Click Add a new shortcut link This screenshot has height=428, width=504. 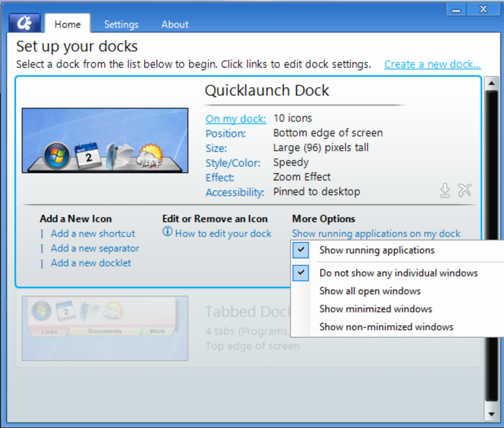pyautogui.click(x=93, y=234)
